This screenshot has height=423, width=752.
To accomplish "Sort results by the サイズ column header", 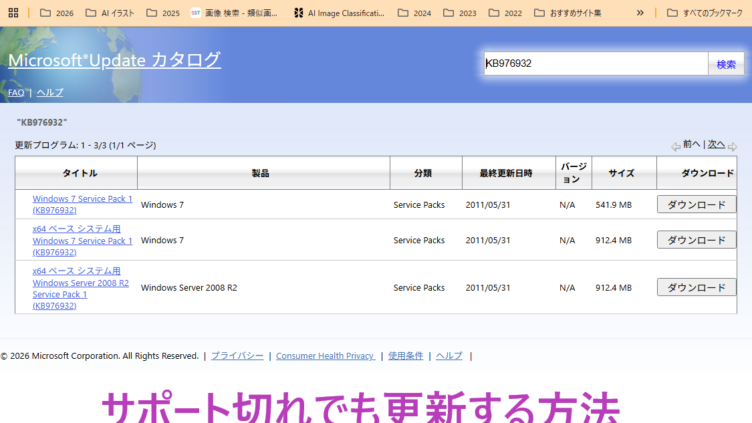I will pyautogui.click(x=621, y=173).
